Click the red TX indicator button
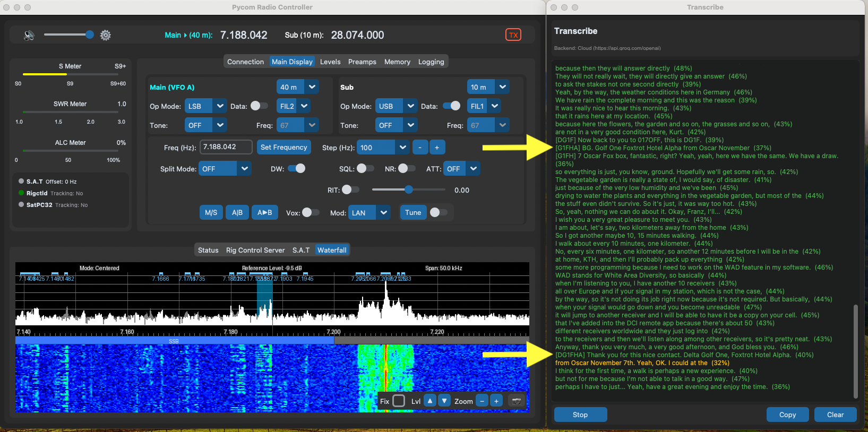This screenshot has width=868, height=432. pos(513,35)
